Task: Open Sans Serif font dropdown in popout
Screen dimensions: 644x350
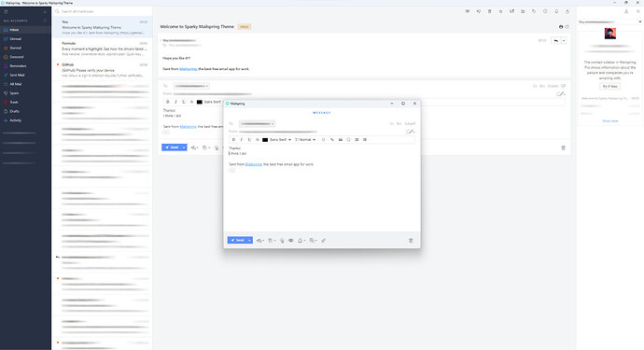Action: 281,140
